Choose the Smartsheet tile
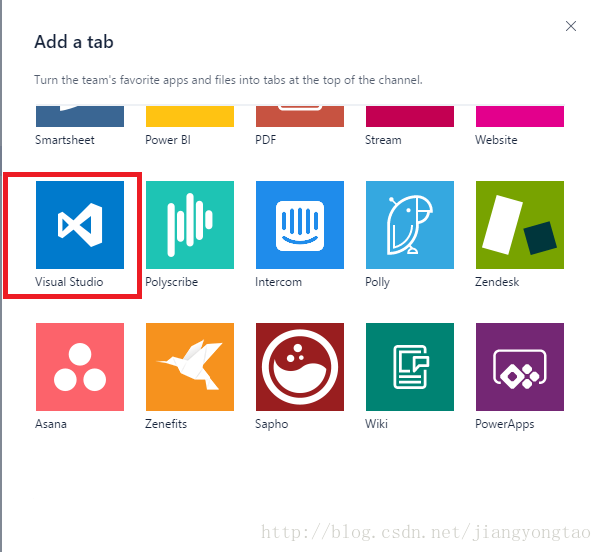This screenshot has width=602, height=552. (80, 116)
